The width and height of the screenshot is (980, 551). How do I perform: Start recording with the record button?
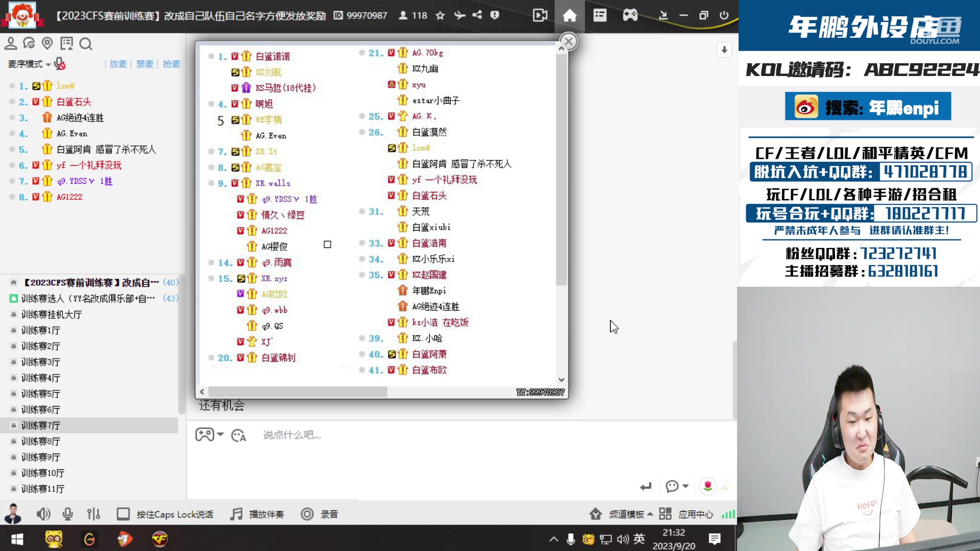(320, 514)
